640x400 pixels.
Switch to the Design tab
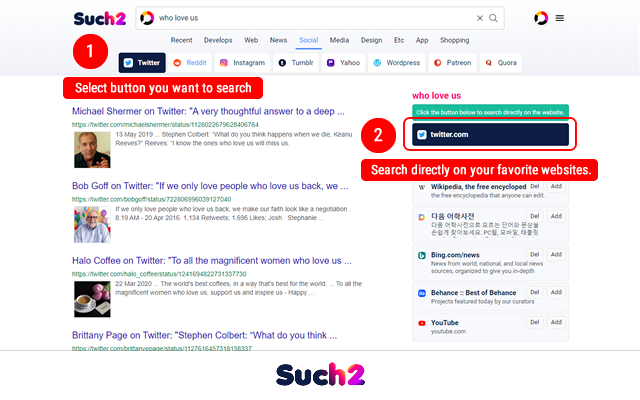371,40
